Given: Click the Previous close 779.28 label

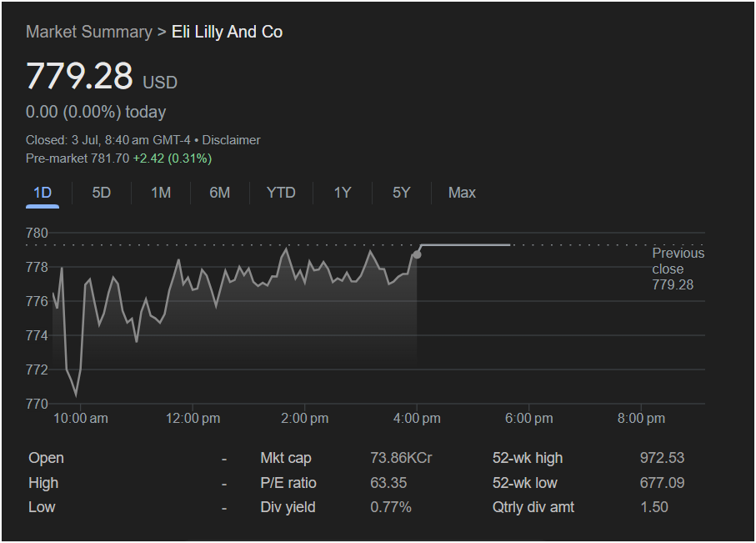Looking at the screenshot, I should point(678,269).
